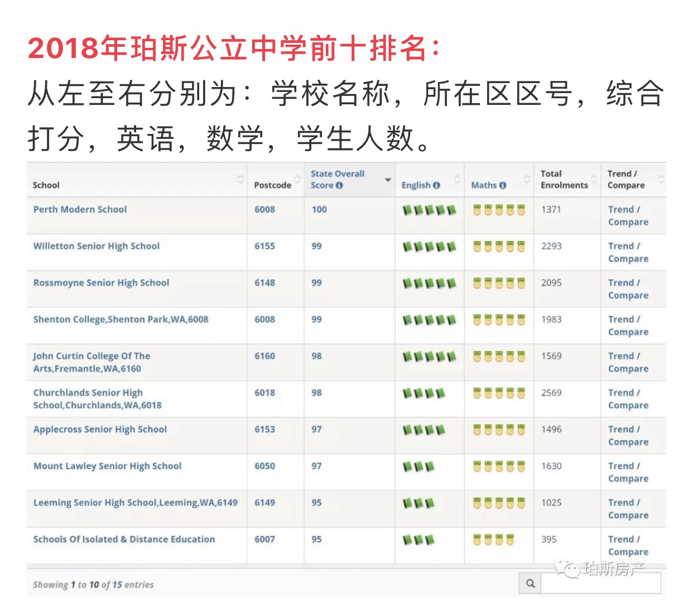The image size is (693, 616).
Task: Sort table by School column arrows
Action: tap(240, 180)
